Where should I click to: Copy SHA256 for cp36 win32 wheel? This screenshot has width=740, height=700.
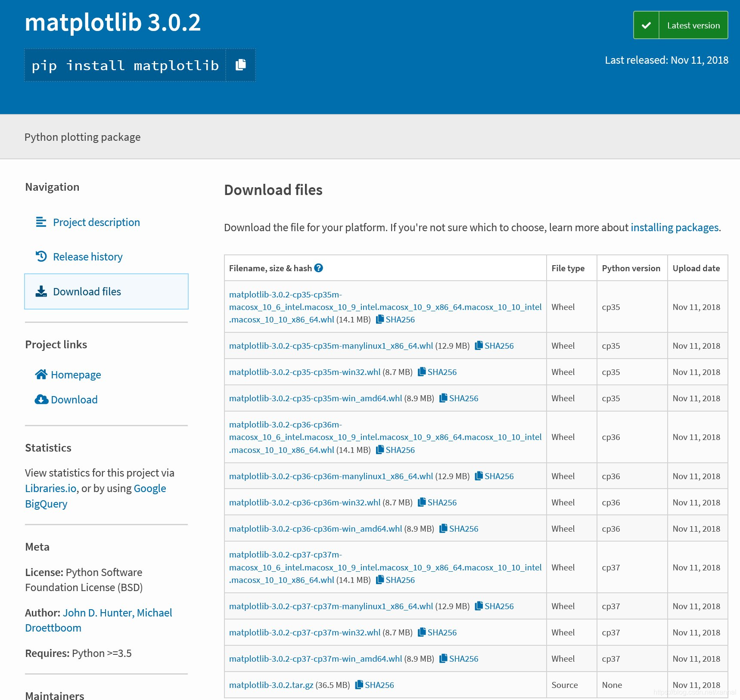click(x=437, y=502)
